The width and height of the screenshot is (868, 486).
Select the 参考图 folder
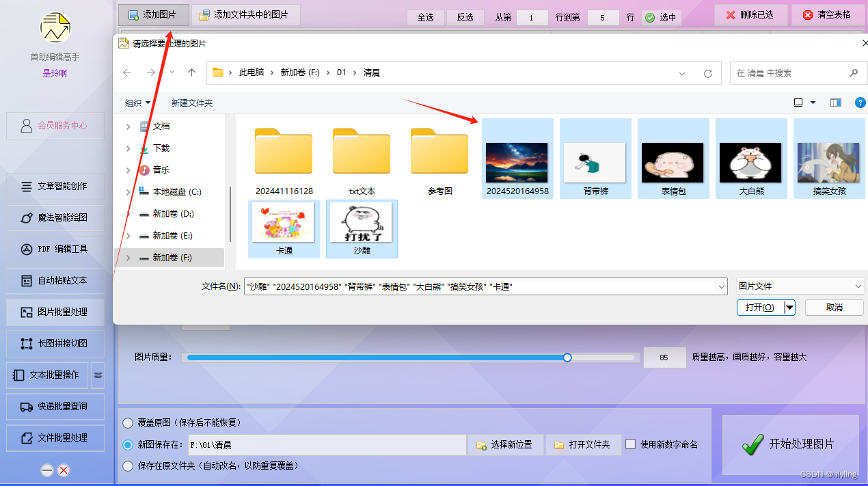coord(439,159)
